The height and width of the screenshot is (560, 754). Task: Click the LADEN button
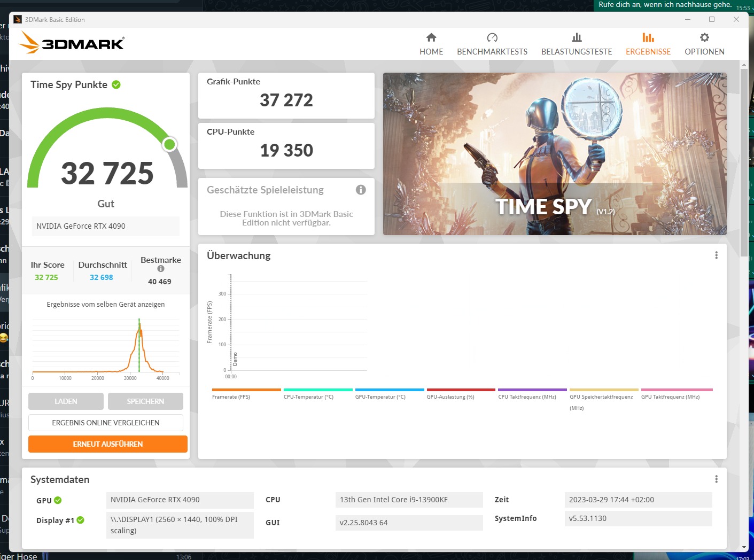[66, 401]
